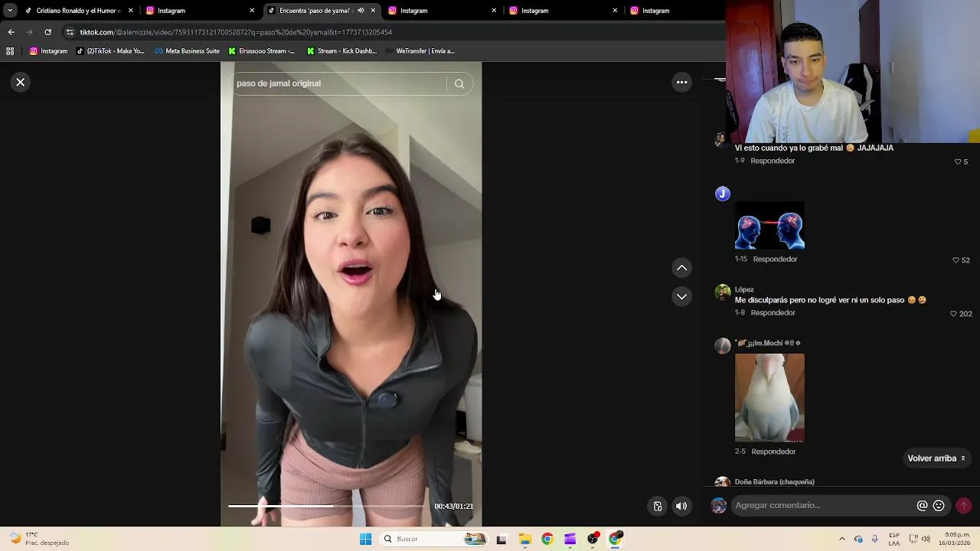Reply to the JAJAJAJA comment

[x=773, y=161]
